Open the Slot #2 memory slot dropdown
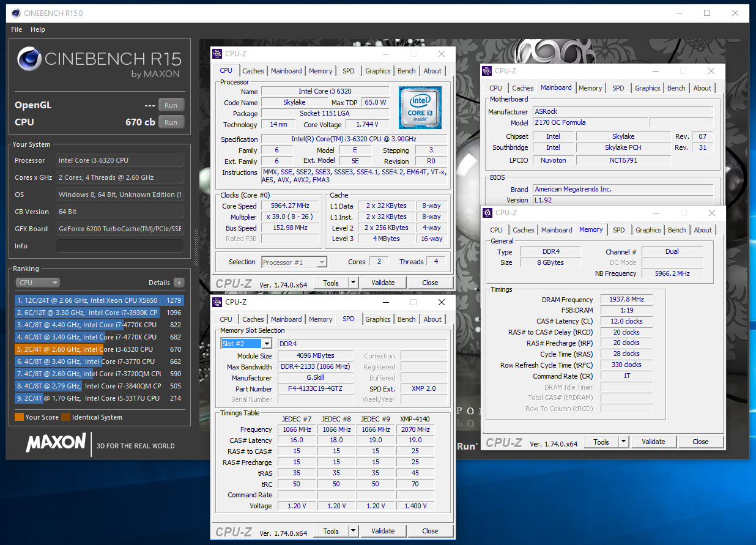The width and height of the screenshot is (756, 545). coord(267,344)
